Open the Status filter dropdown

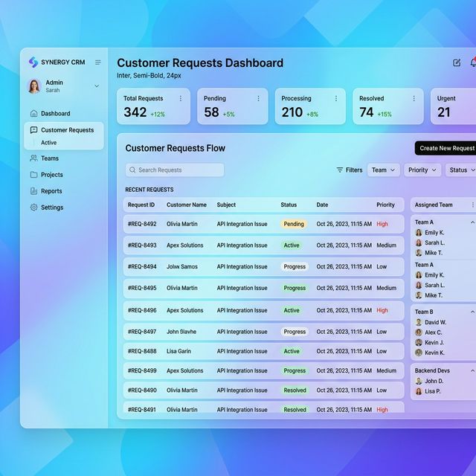(460, 170)
